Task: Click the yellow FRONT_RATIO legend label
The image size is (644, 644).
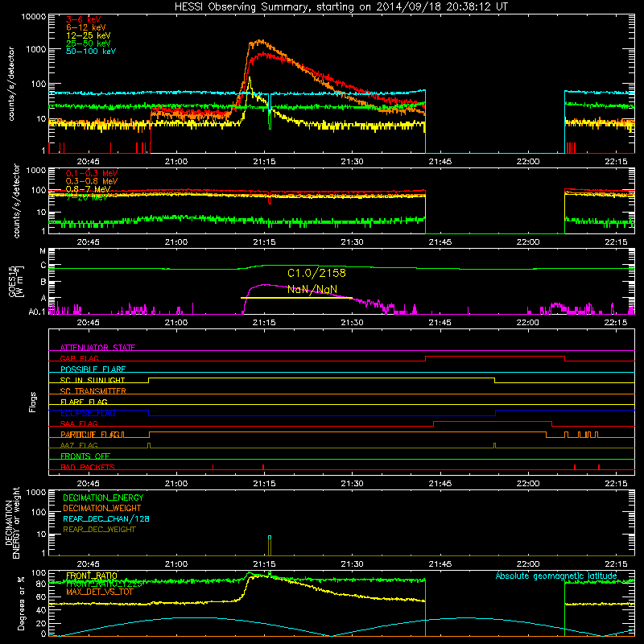Action: click(x=92, y=576)
